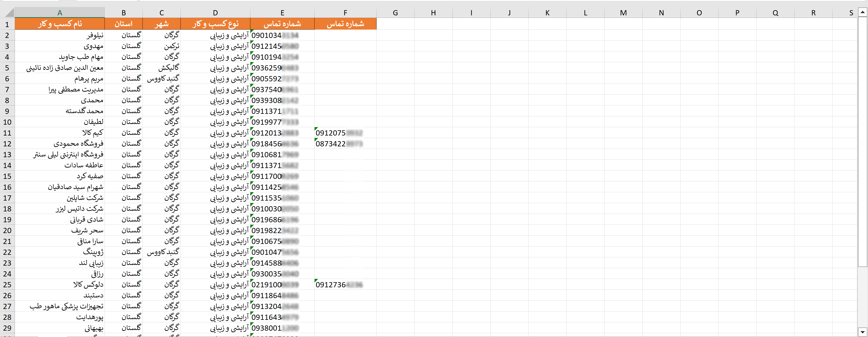Image resolution: width=868 pixels, height=337 pixels.
Task: Click cell 'کیم کالا'
Action: click(x=60, y=133)
